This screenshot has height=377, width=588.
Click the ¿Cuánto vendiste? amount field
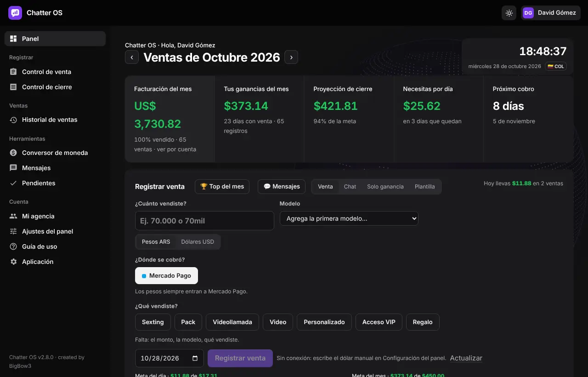coord(204,221)
